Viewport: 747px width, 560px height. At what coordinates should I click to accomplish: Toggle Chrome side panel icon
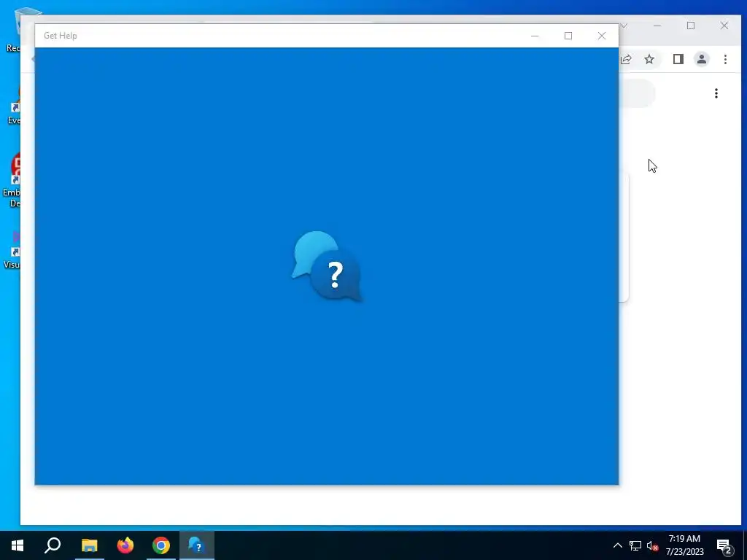coord(678,59)
